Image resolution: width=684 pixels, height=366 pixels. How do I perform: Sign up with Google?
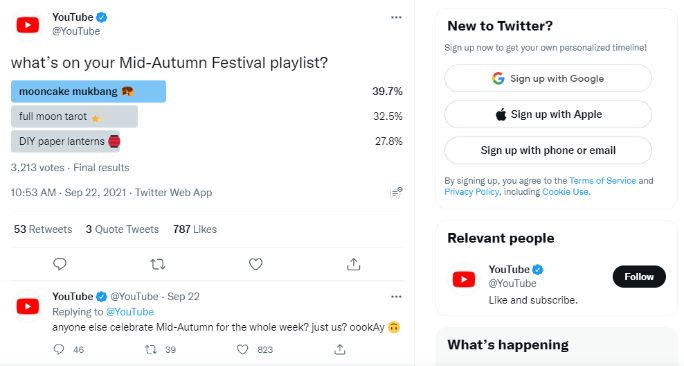548,79
